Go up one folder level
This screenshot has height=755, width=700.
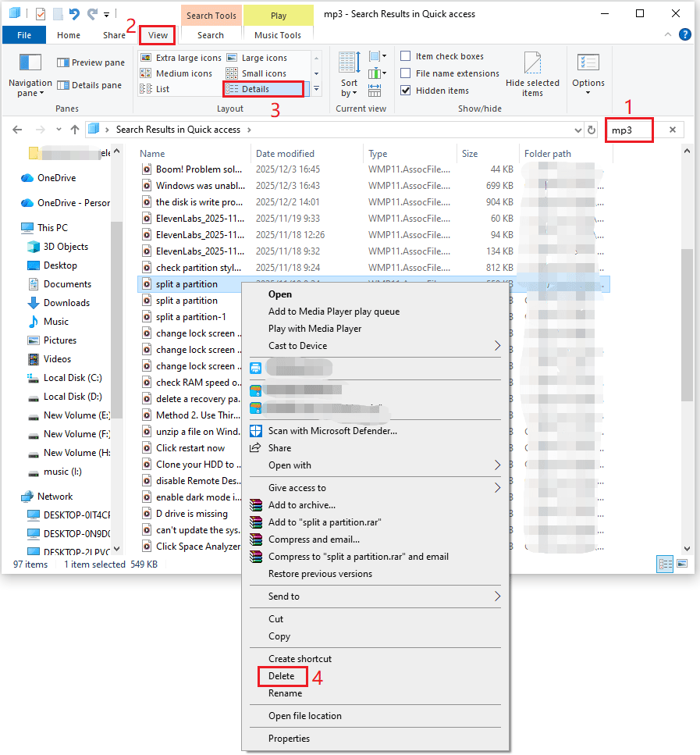75,130
